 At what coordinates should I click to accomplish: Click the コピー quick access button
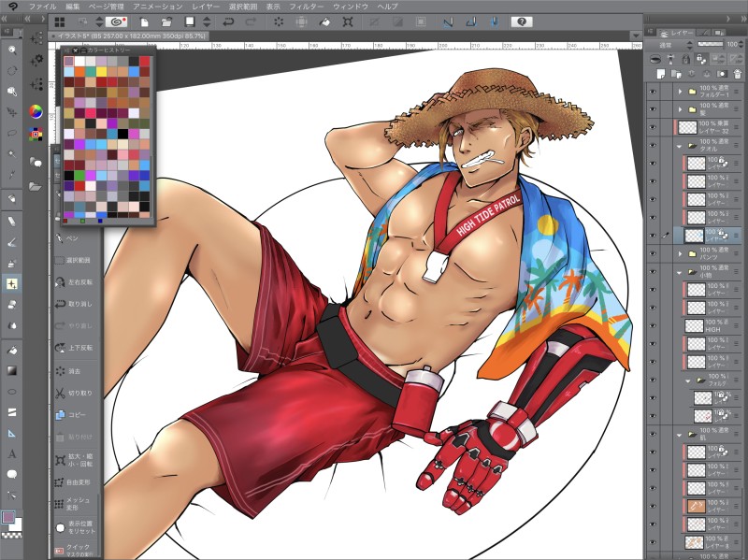[x=75, y=415]
